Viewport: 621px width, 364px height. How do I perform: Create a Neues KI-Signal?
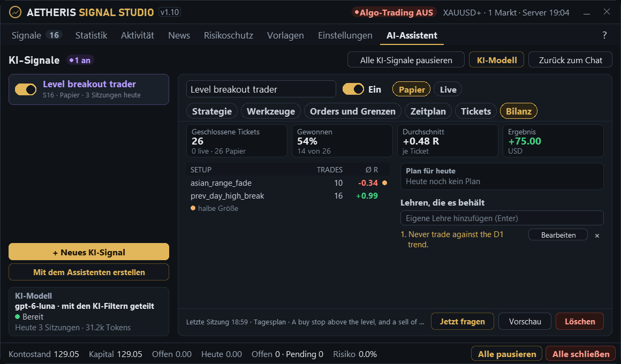click(89, 252)
